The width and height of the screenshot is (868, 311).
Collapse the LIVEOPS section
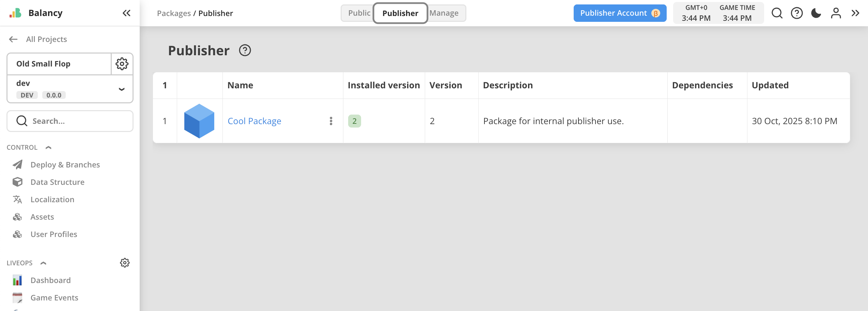pyautogui.click(x=43, y=263)
